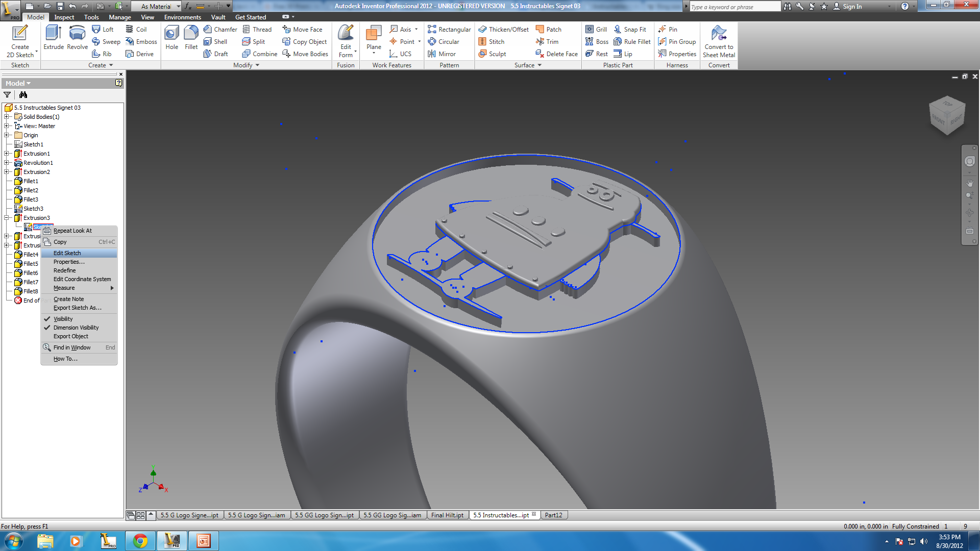Image resolution: width=980 pixels, height=551 pixels.
Task: Click Sign In link
Action: pyautogui.click(x=848, y=6)
